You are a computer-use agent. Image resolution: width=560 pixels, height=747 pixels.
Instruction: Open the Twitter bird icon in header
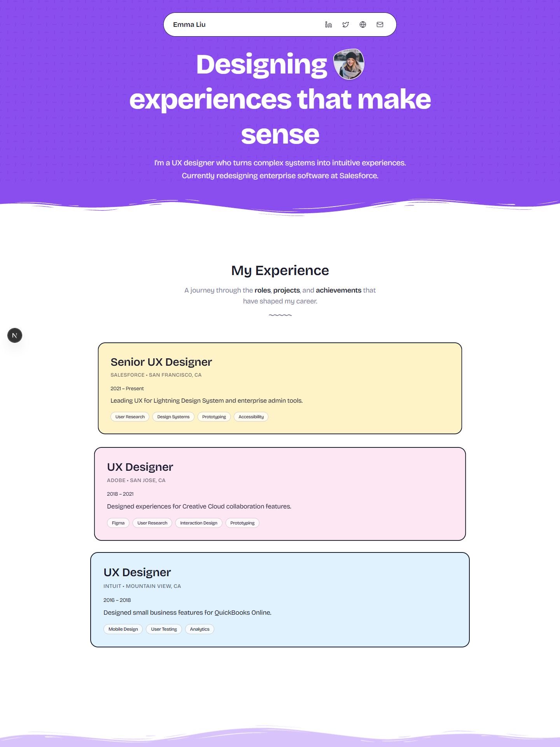(345, 24)
